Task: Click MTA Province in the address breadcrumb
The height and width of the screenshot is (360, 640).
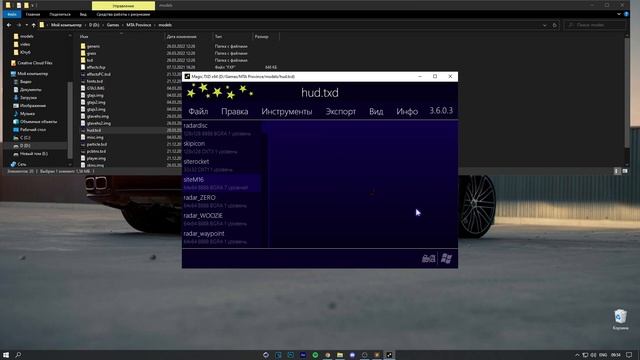Action: [138, 25]
